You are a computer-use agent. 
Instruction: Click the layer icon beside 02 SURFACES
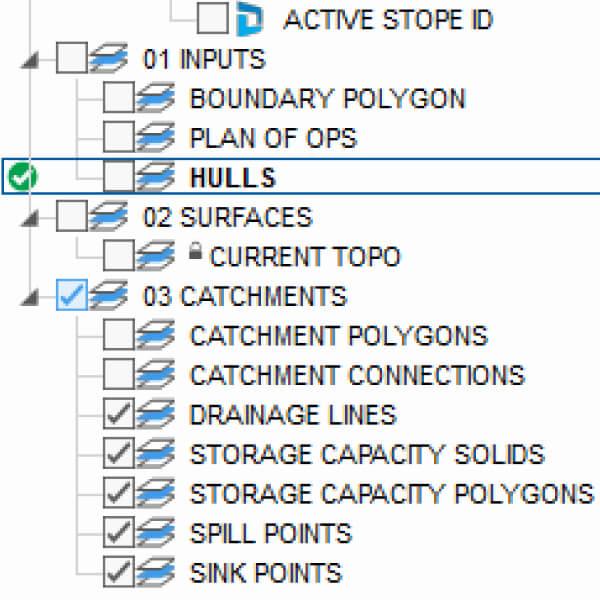[109, 216]
